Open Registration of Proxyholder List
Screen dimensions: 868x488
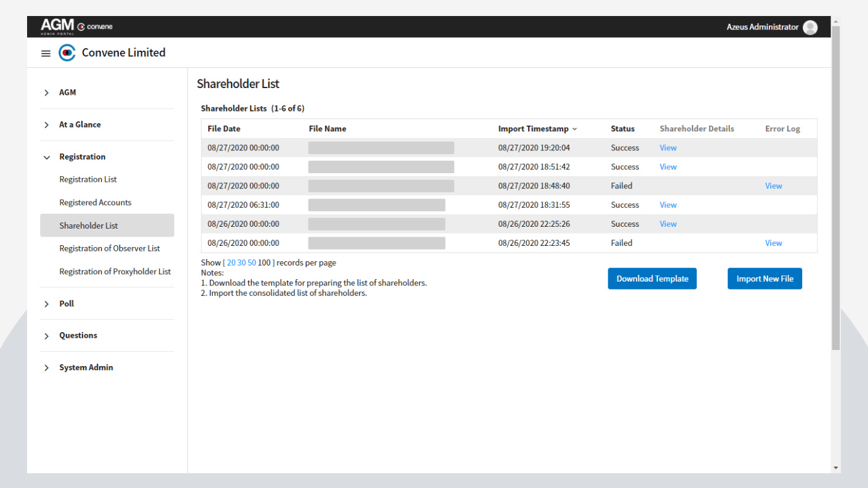click(x=115, y=272)
